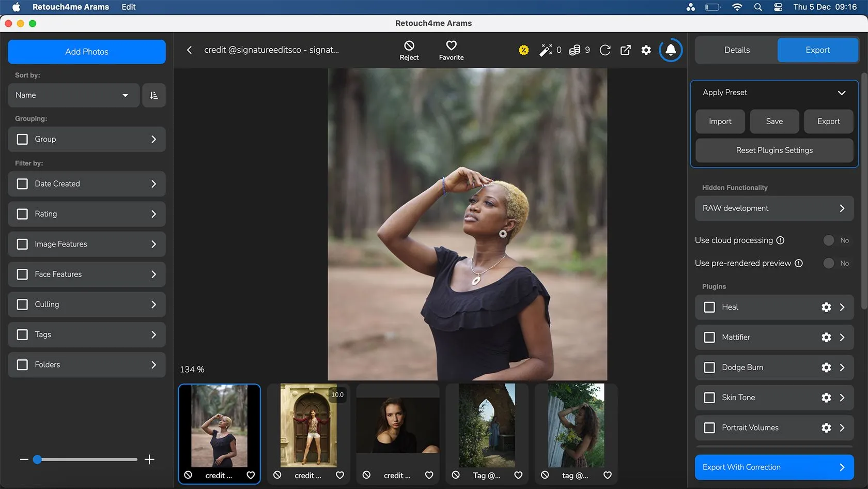Open the Apple menu
Image resolution: width=868 pixels, height=489 pixels.
pos(16,7)
